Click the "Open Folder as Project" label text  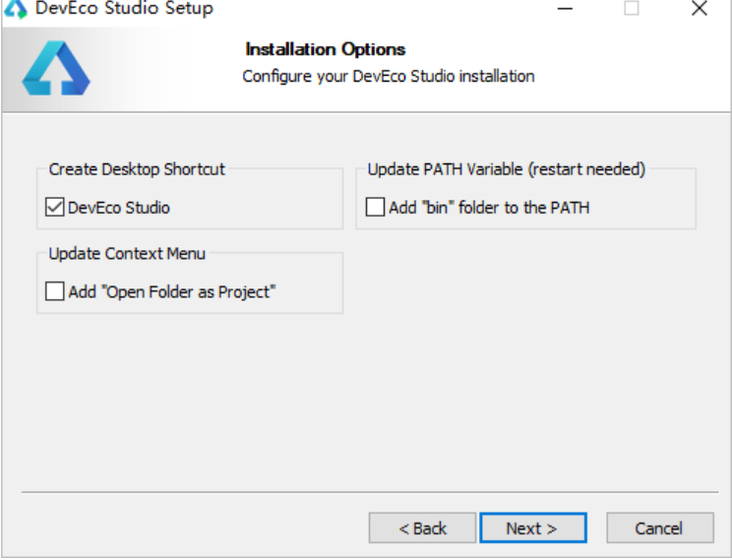coord(172,292)
